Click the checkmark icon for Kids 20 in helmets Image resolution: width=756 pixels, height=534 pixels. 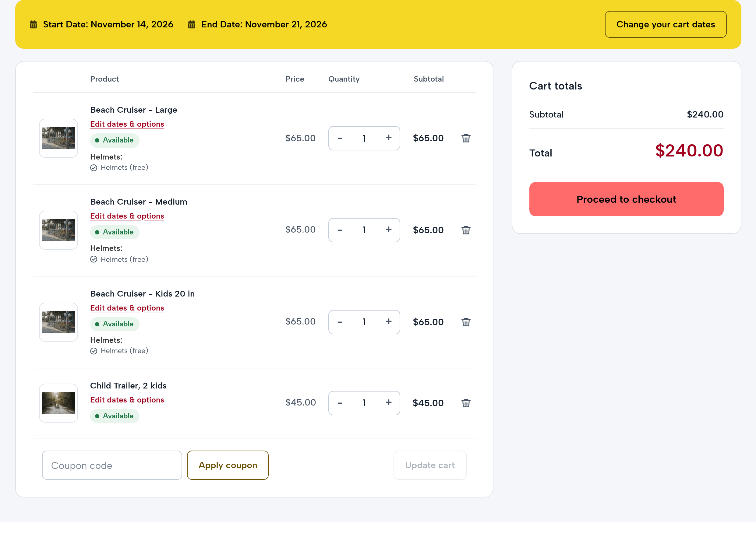(x=94, y=351)
